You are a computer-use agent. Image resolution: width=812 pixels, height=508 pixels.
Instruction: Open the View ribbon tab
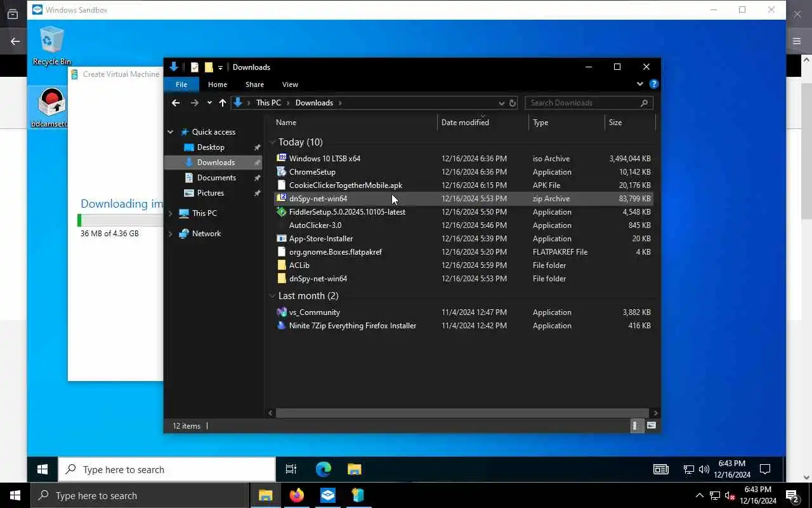click(290, 84)
